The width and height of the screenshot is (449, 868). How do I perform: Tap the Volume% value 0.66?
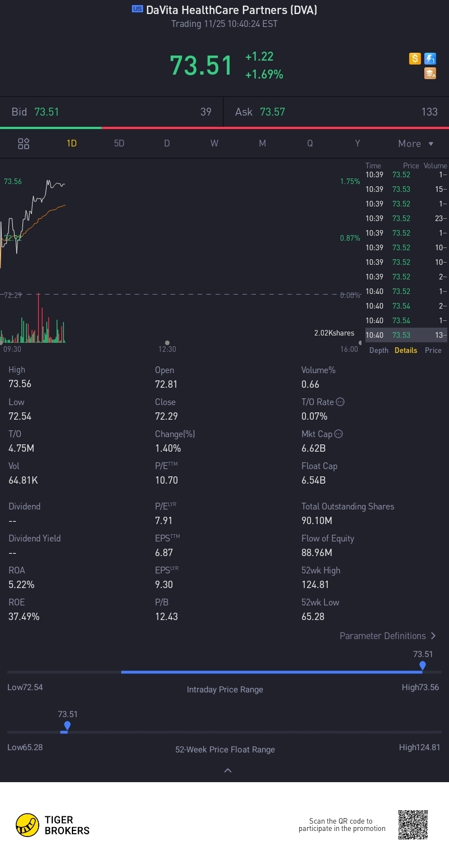(310, 384)
